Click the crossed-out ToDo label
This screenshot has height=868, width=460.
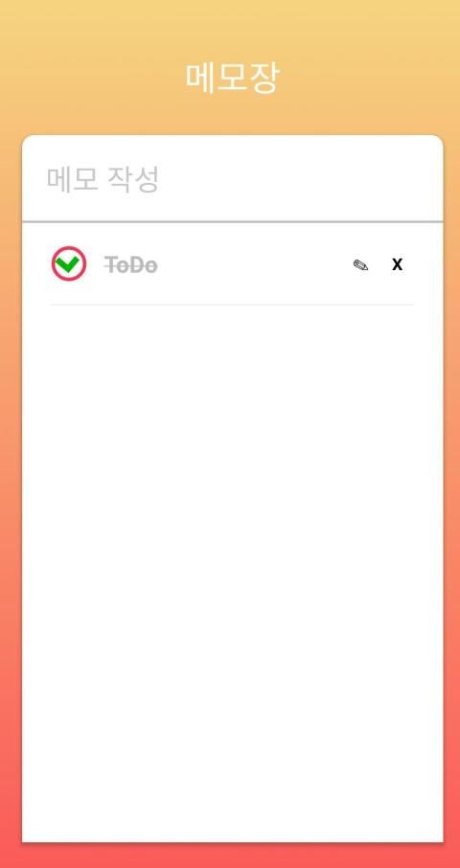coord(130,265)
